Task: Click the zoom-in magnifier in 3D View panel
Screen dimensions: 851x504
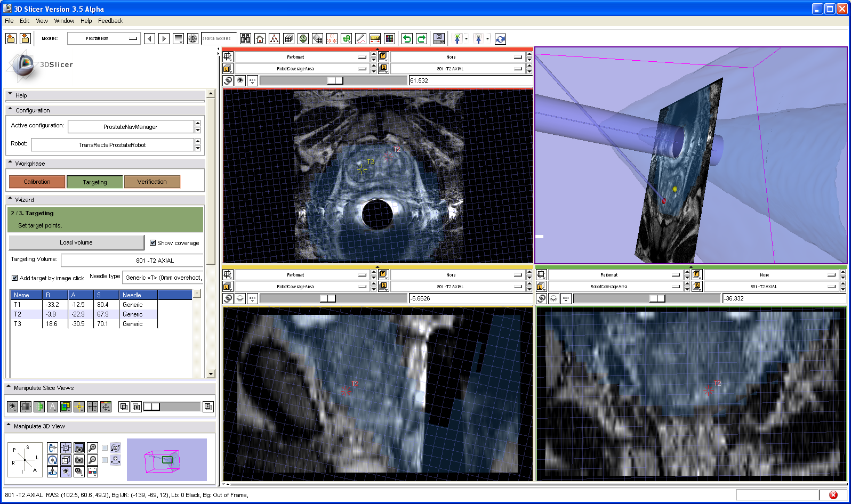Action: coord(92,448)
